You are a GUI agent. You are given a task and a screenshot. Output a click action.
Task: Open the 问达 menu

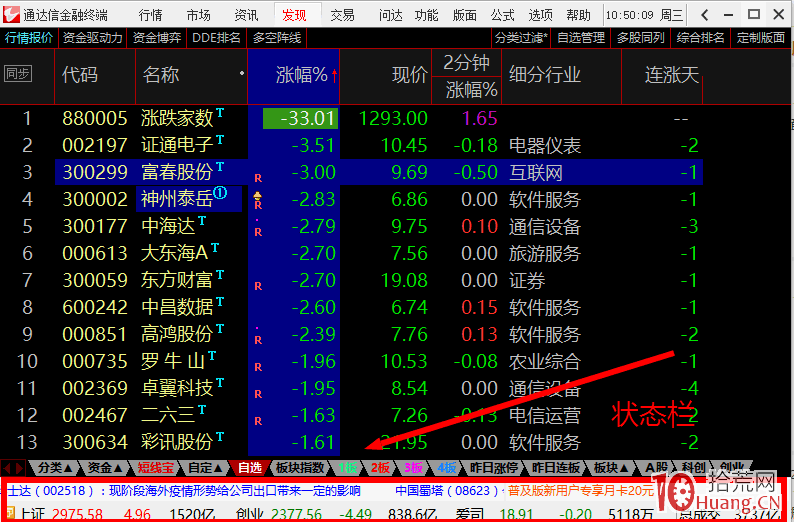(x=390, y=15)
